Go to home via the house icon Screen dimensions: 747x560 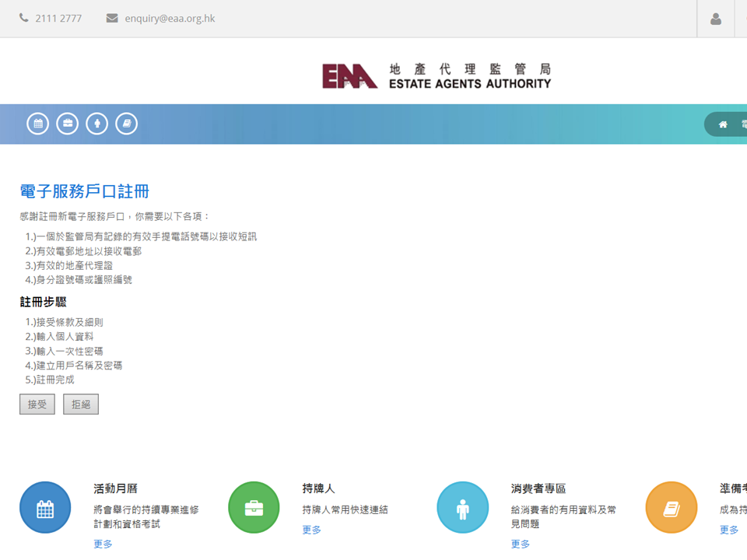point(723,124)
